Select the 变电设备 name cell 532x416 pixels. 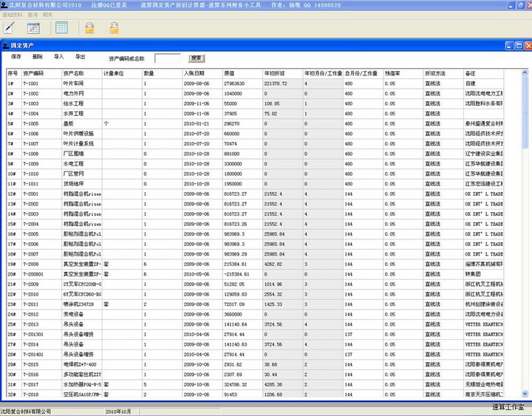point(81,314)
